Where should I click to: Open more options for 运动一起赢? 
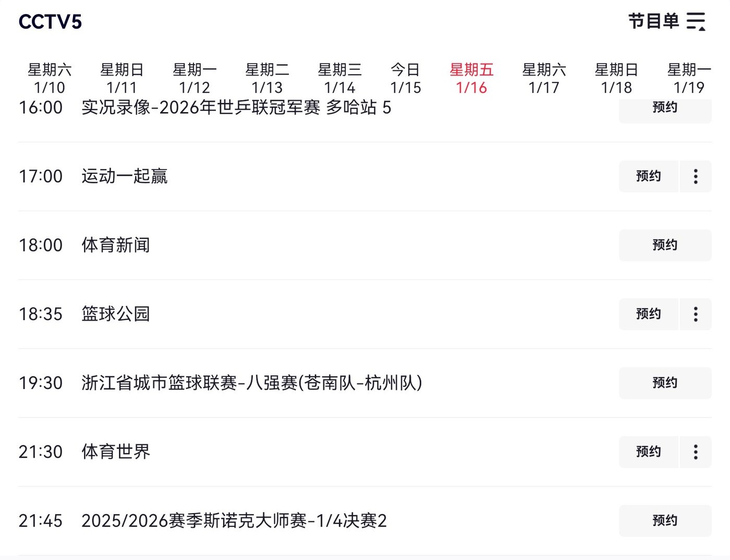(x=696, y=176)
